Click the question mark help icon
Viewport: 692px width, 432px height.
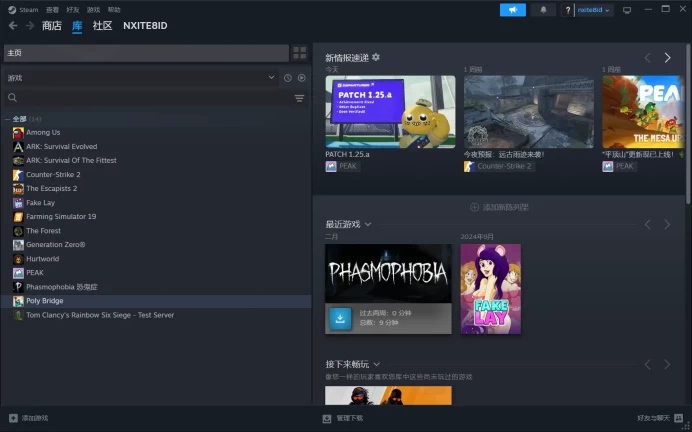[568, 10]
